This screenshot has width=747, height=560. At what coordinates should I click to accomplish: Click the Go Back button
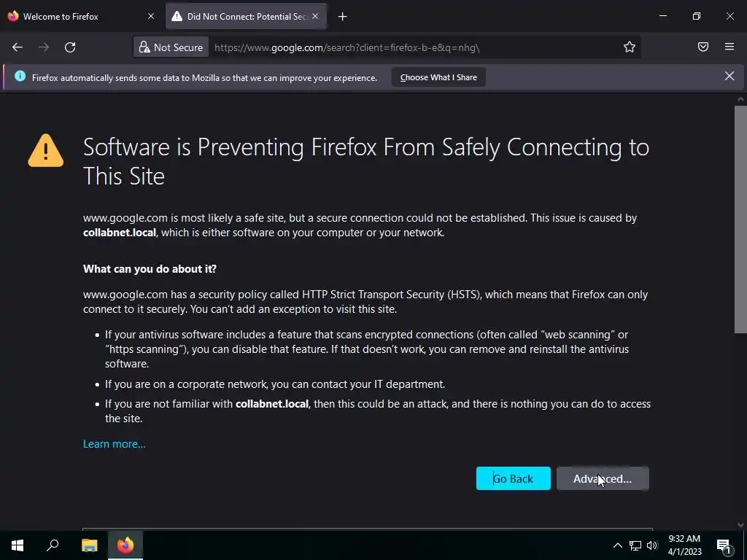(x=513, y=478)
